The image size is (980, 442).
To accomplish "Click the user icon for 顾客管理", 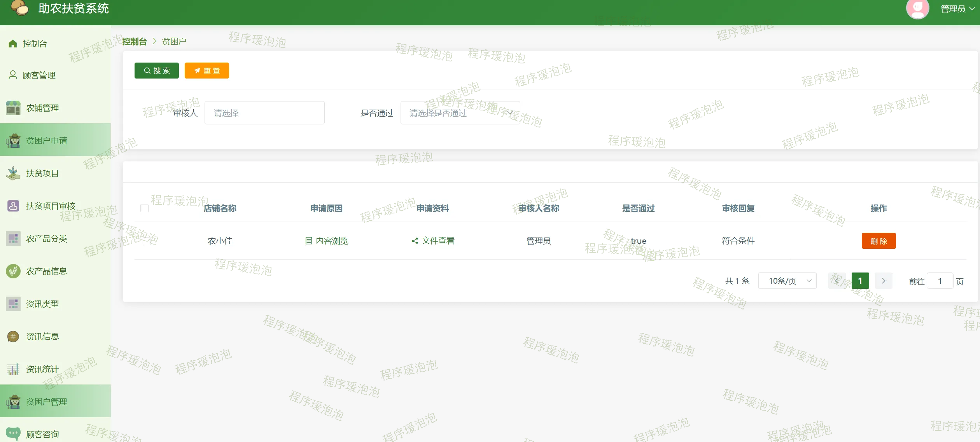I will click(13, 75).
